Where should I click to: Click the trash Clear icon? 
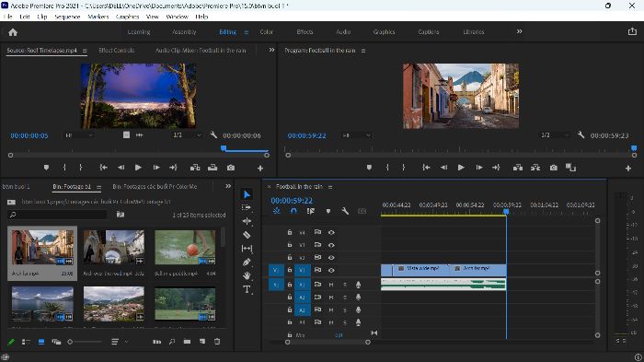pyautogui.click(x=217, y=342)
